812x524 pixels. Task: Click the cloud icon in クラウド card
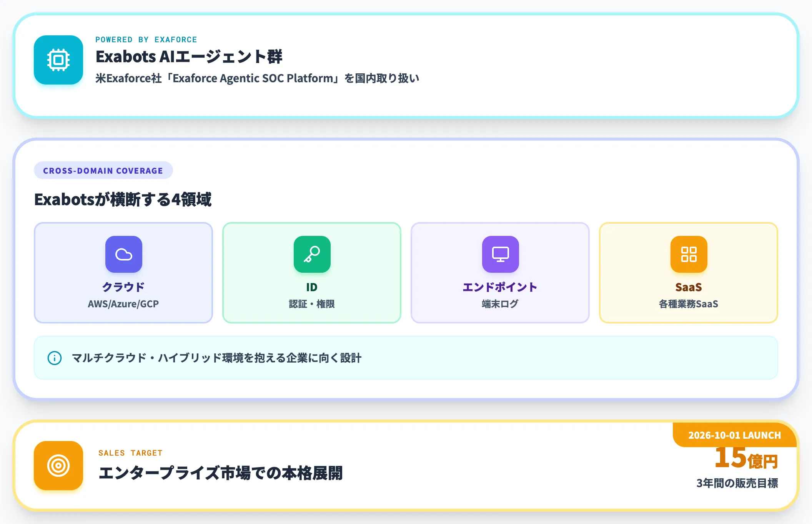[124, 254]
